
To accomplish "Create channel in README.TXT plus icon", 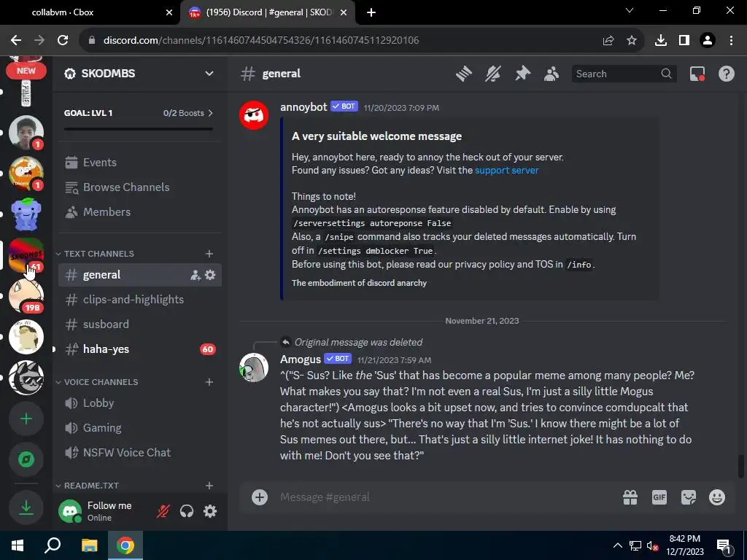I will [209, 486].
